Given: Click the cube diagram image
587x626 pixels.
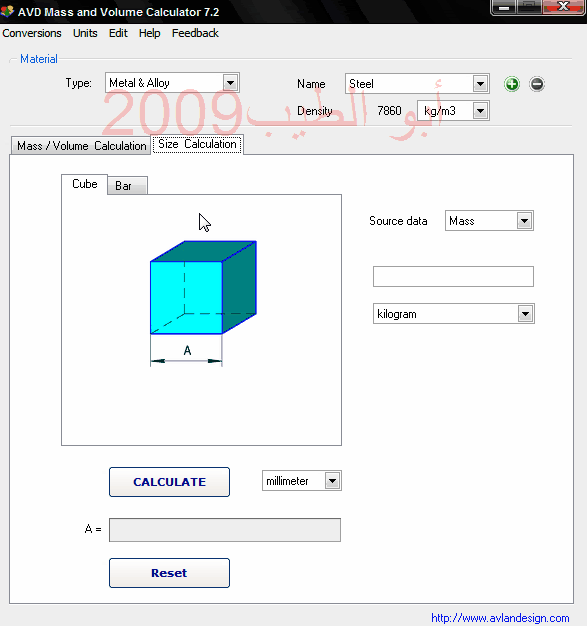Looking at the screenshot, I should (x=203, y=303).
